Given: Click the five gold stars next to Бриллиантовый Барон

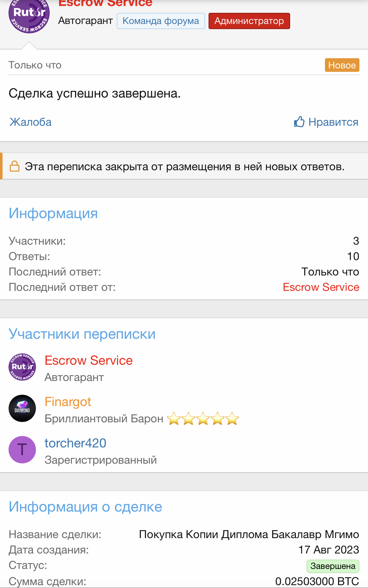Looking at the screenshot, I should (x=203, y=419).
